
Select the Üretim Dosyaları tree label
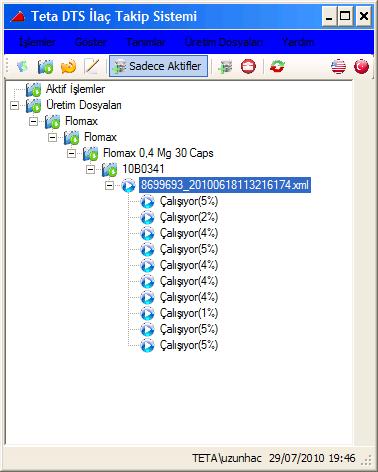pos(84,105)
